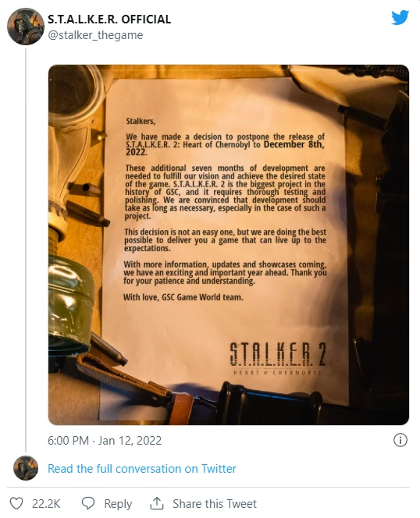Open the tweet info circle icon

pyautogui.click(x=400, y=440)
